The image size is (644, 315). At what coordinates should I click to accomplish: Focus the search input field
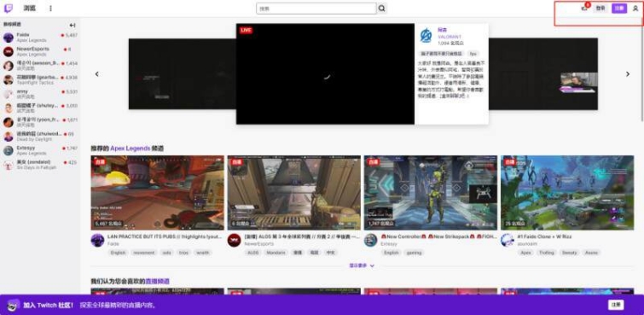point(316,9)
